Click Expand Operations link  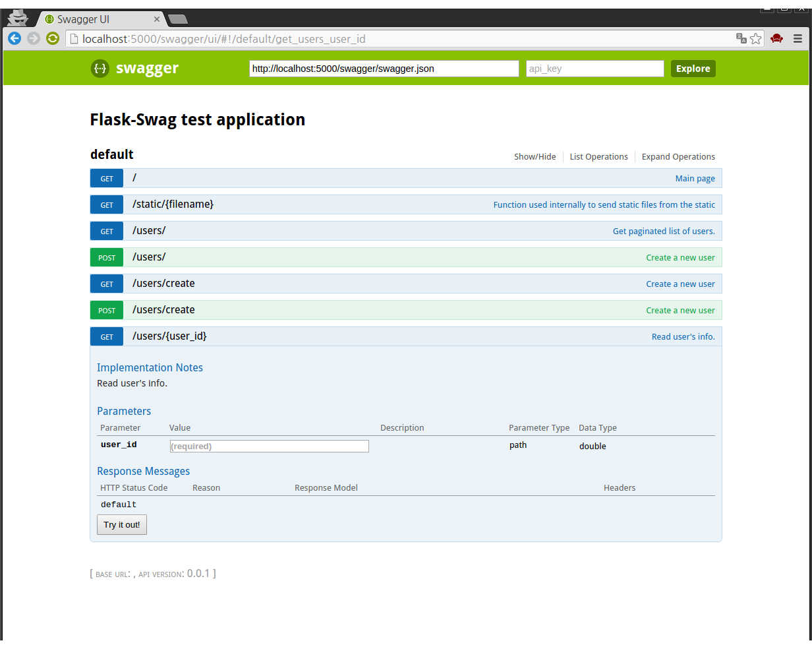(678, 157)
